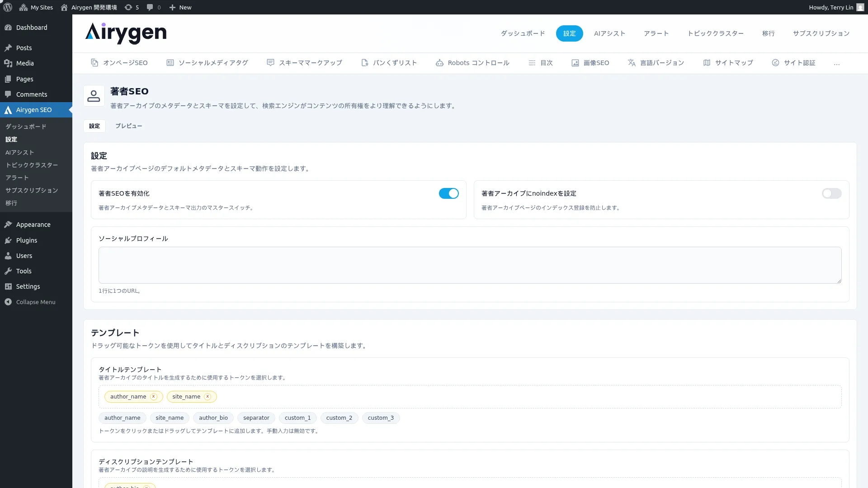Open the アラート top navigation tab
Screen dimensions: 868x488
(656, 33)
